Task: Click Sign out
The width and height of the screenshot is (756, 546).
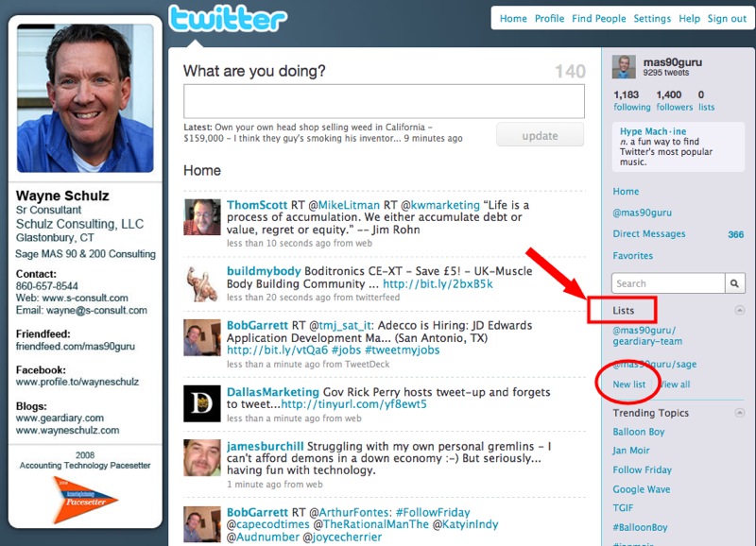Action: [727, 19]
